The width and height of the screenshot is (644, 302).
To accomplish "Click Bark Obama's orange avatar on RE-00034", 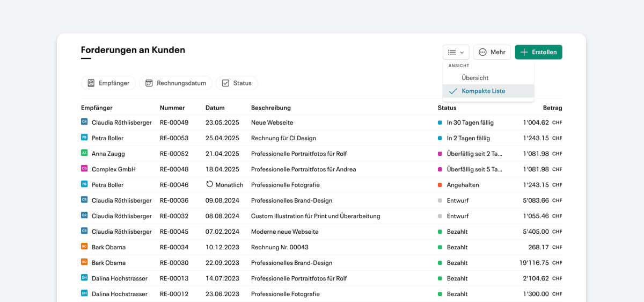I will click(84, 247).
